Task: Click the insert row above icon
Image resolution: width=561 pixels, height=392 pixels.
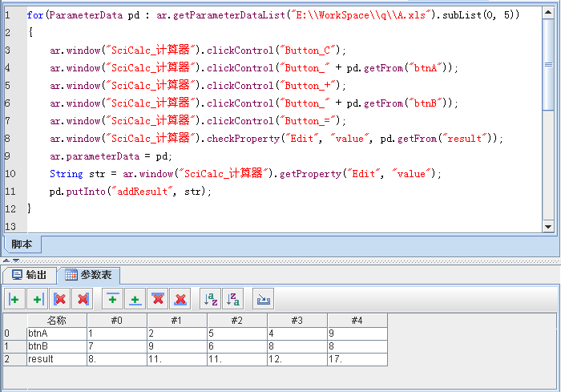Action: (114, 300)
